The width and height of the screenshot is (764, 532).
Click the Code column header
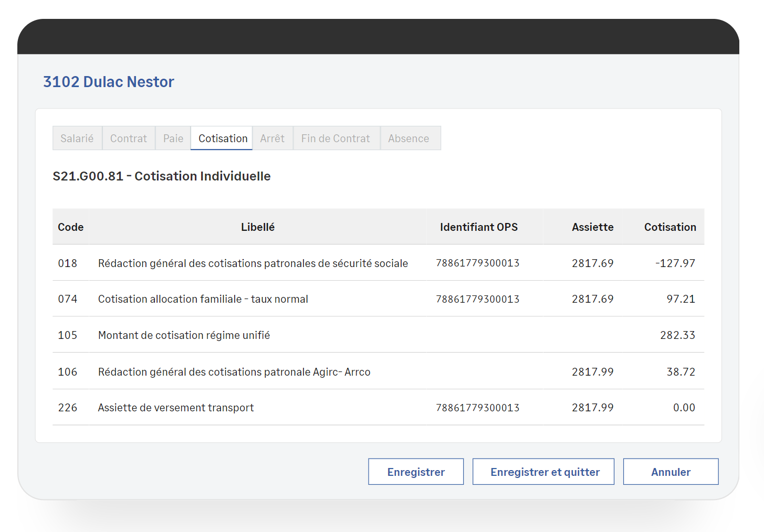tap(71, 227)
